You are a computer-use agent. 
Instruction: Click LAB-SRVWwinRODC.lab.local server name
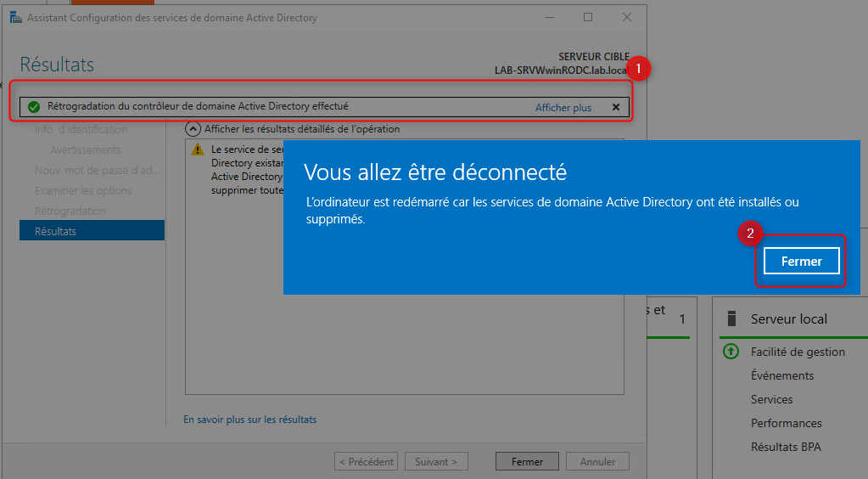[562, 70]
